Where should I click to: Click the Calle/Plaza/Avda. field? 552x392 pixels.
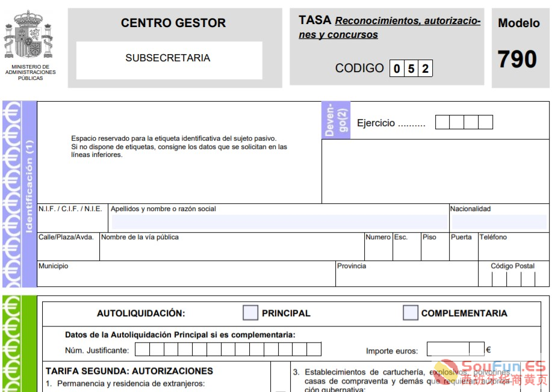(x=69, y=247)
